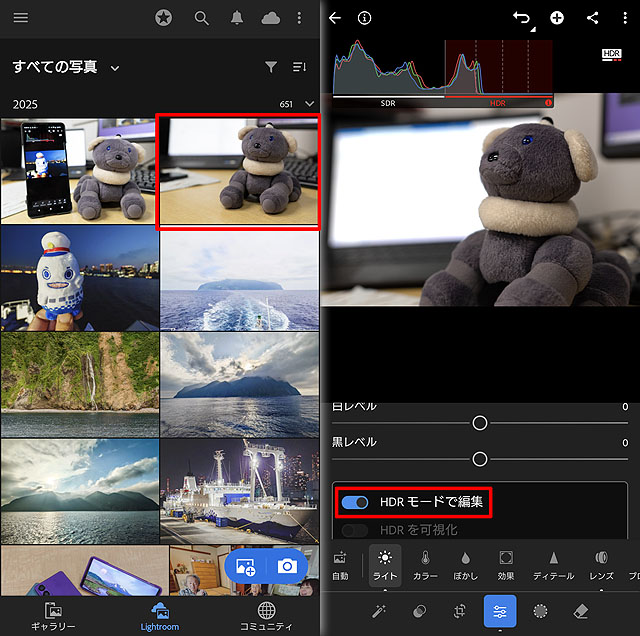Open the teddy bear on desk photo
640x636 pixels.
238,171
